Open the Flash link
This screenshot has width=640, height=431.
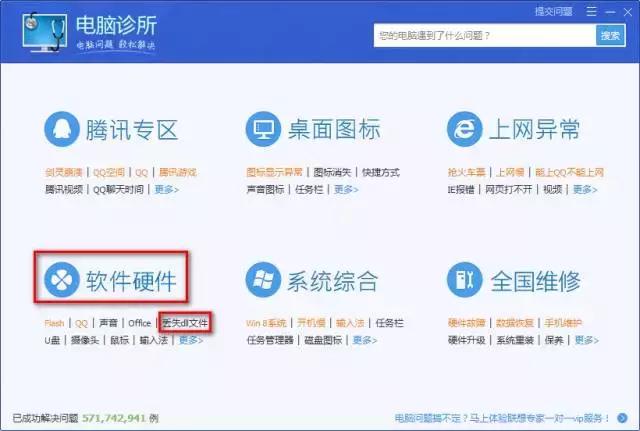point(54,323)
